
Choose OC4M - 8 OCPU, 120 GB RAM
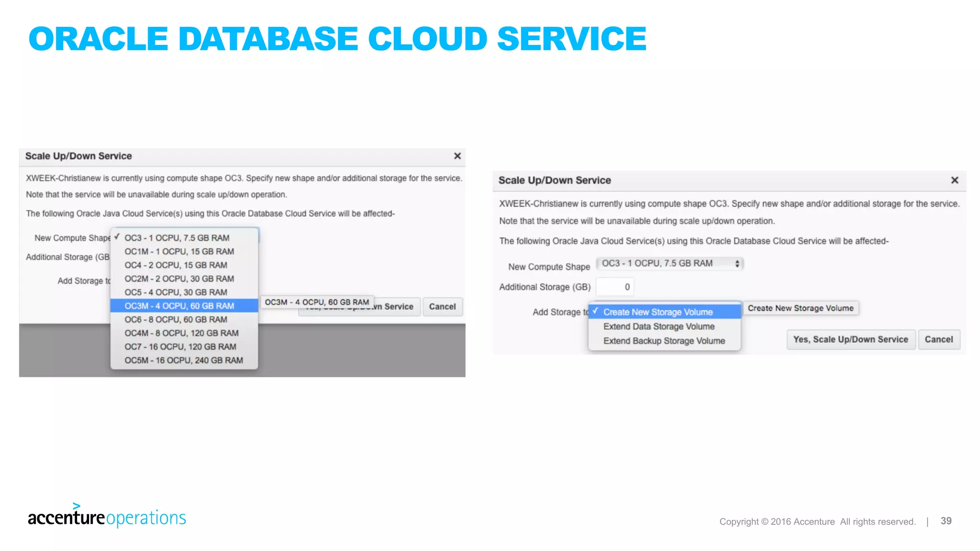[x=184, y=333]
